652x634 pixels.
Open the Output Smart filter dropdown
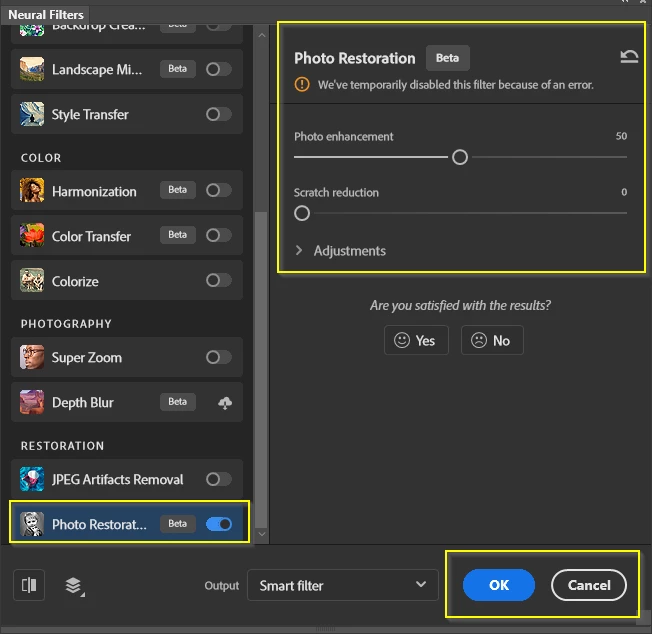pos(343,585)
